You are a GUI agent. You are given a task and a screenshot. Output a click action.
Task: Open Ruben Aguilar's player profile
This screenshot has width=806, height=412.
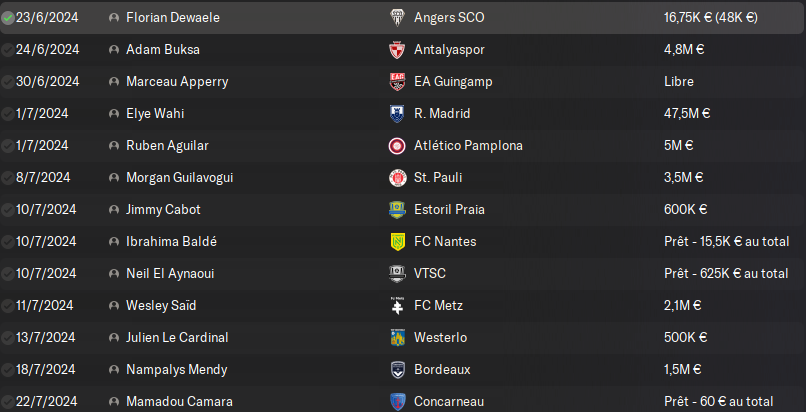167,146
